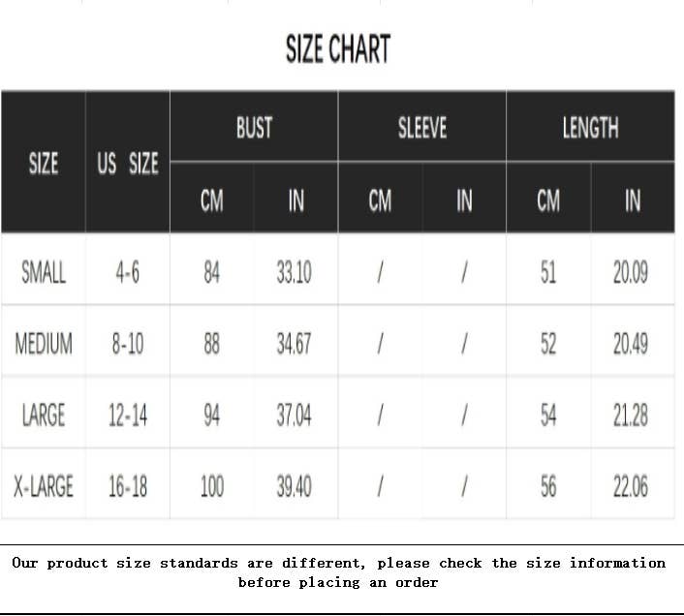The image size is (684, 616).
Task: Click the SIZE header cell
Action: 44,164
